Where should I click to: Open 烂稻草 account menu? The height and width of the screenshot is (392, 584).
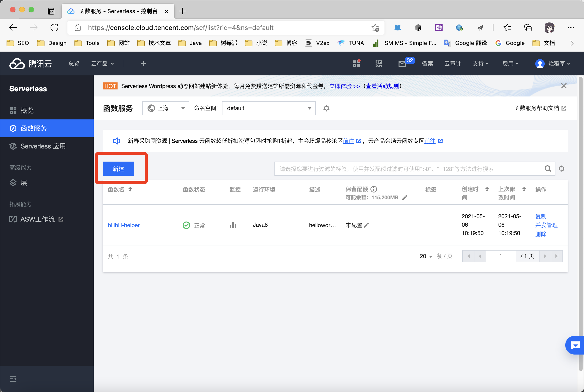[x=552, y=64]
